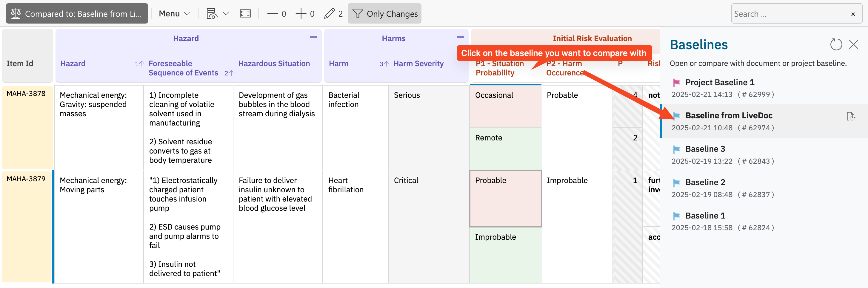Close the Baselines panel
Screen dimensions: 868x288
tap(853, 44)
